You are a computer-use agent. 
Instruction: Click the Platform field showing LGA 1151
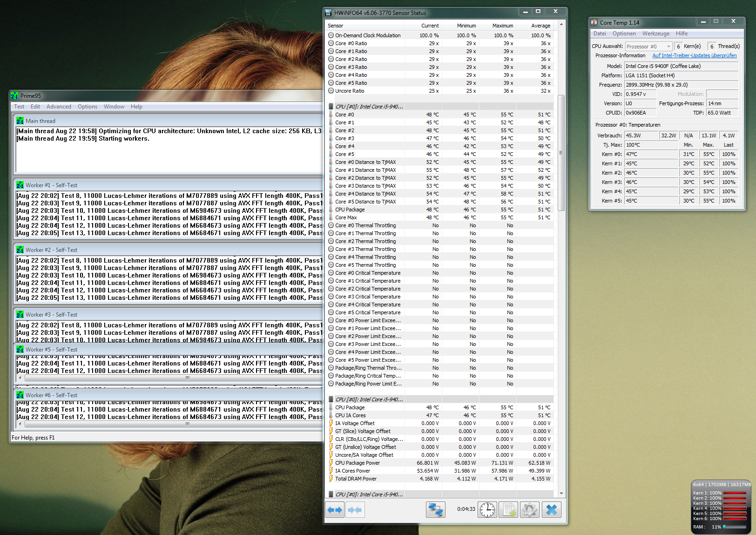[x=682, y=75]
